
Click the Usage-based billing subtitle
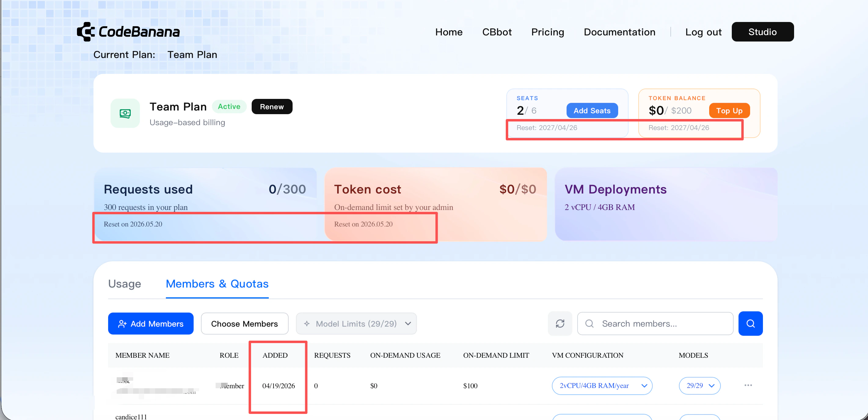coord(187,122)
